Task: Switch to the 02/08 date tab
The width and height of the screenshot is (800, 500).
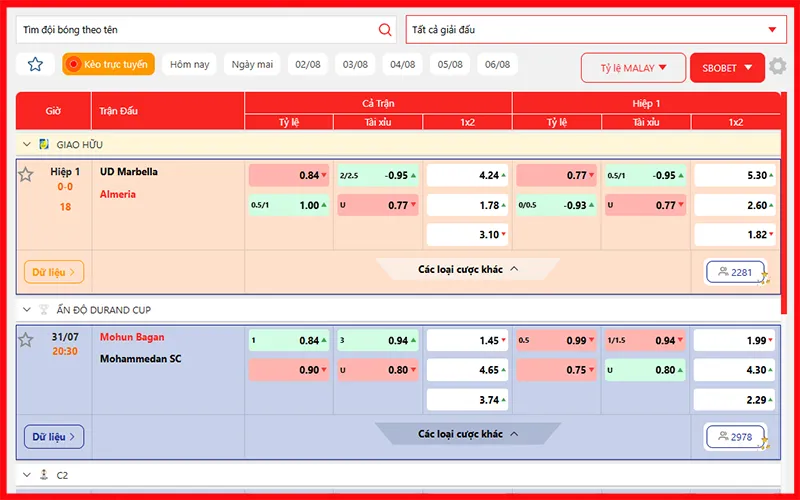Action: point(307,65)
